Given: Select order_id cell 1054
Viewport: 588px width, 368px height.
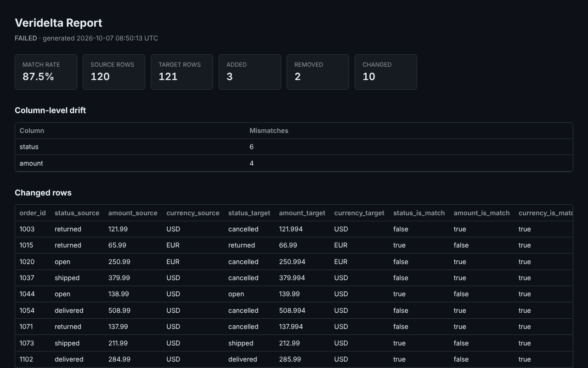Looking at the screenshot, I should pos(27,310).
